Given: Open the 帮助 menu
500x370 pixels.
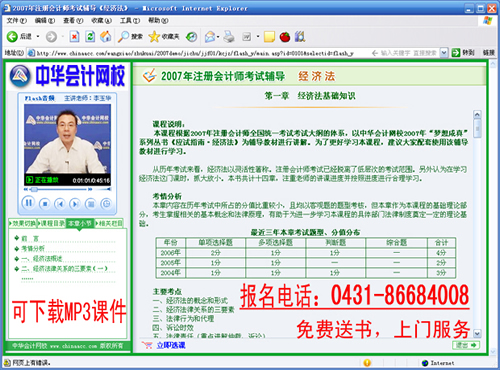Looking at the screenshot, I should [158, 21].
